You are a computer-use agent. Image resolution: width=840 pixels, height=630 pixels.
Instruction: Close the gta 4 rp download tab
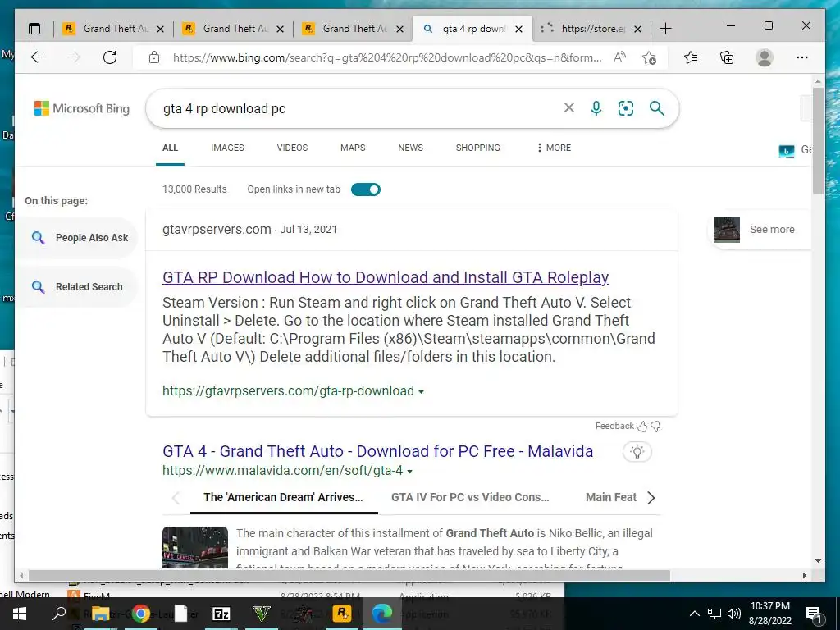[x=518, y=29]
